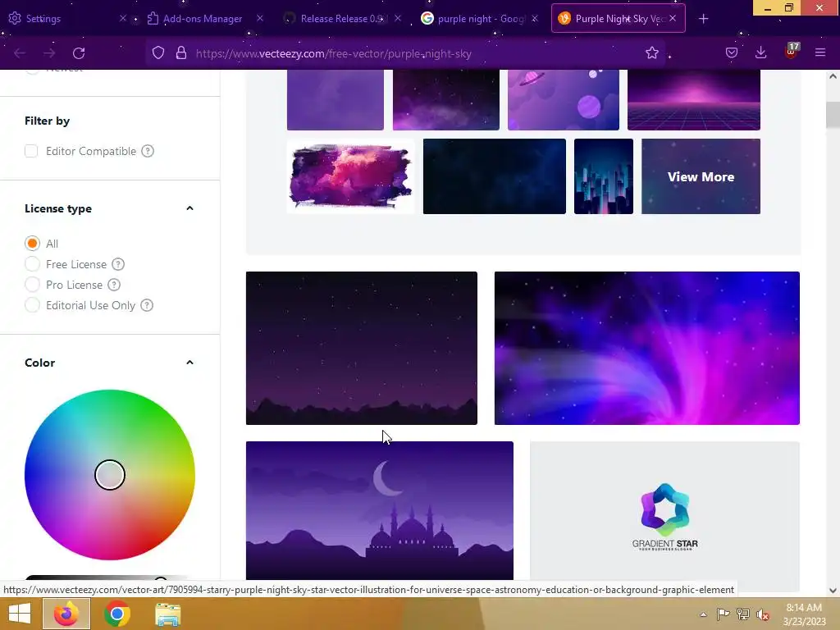This screenshot has width=840, height=630.
Task: Click the View More button
Action: tap(701, 176)
